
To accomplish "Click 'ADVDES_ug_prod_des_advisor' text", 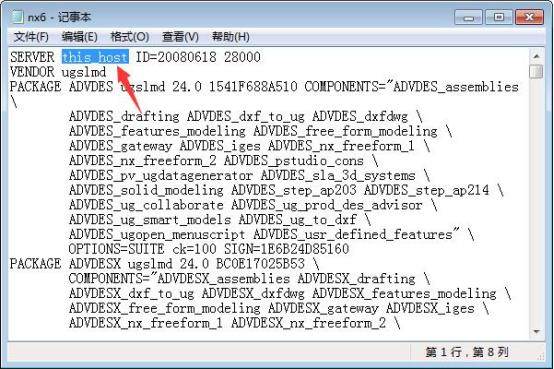I will click(x=327, y=205).
